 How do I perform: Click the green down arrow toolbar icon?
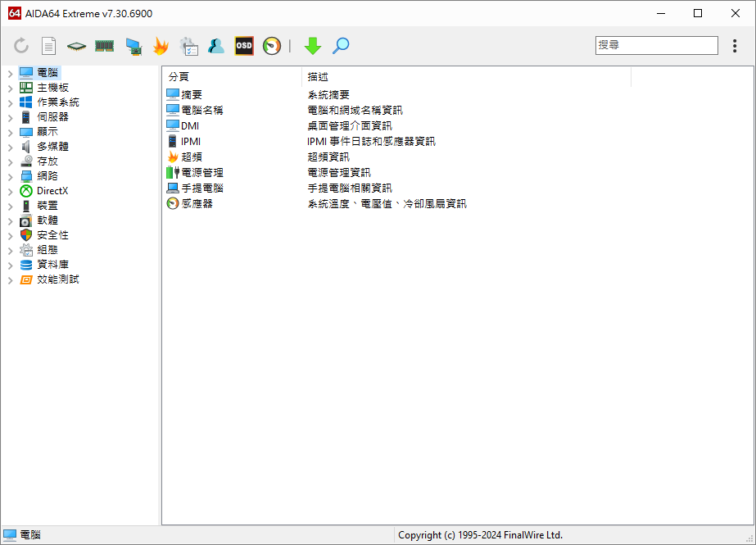[x=313, y=46]
